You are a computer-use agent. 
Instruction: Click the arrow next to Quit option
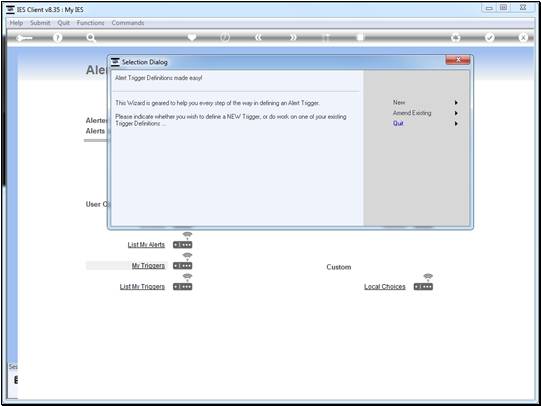click(x=456, y=123)
